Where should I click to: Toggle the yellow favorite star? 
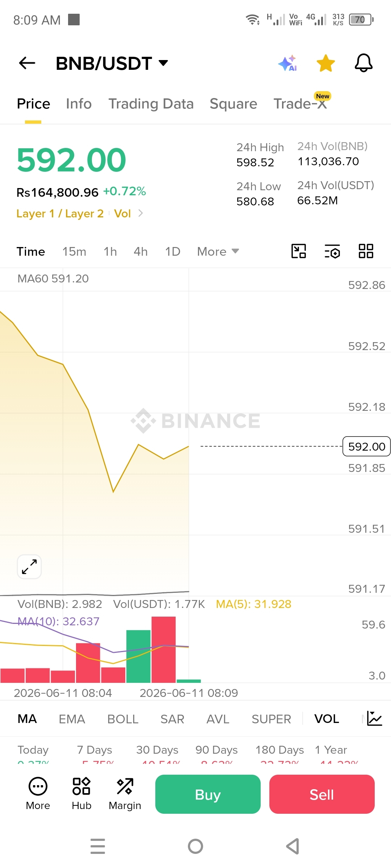(x=325, y=63)
